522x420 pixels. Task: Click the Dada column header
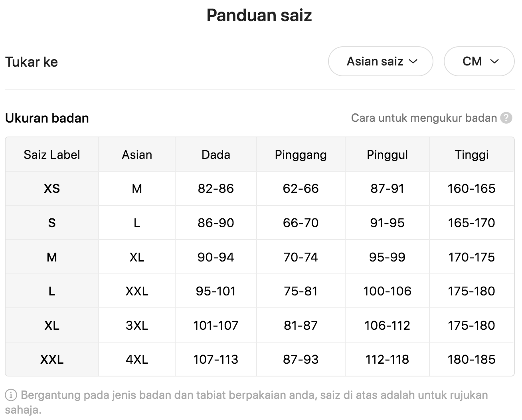tap(216, 155)
